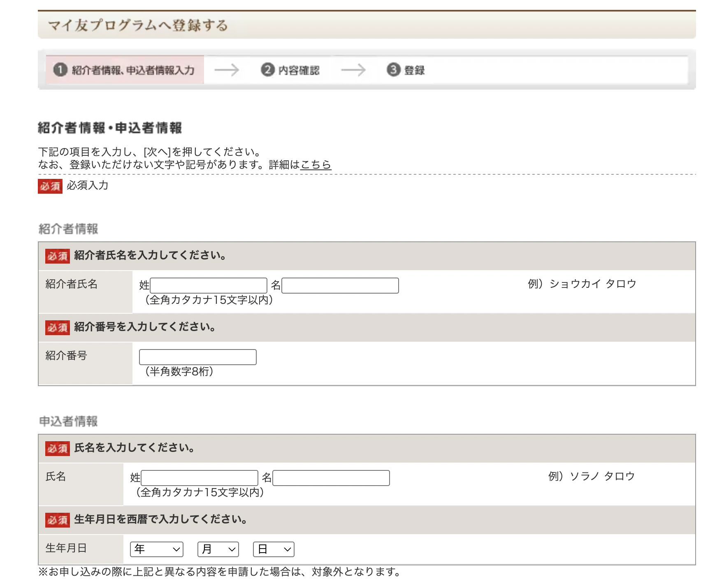Click the note ※お申し込みの際に上記と異なる内容
This screenshot has height=588, width=724.
220,572
